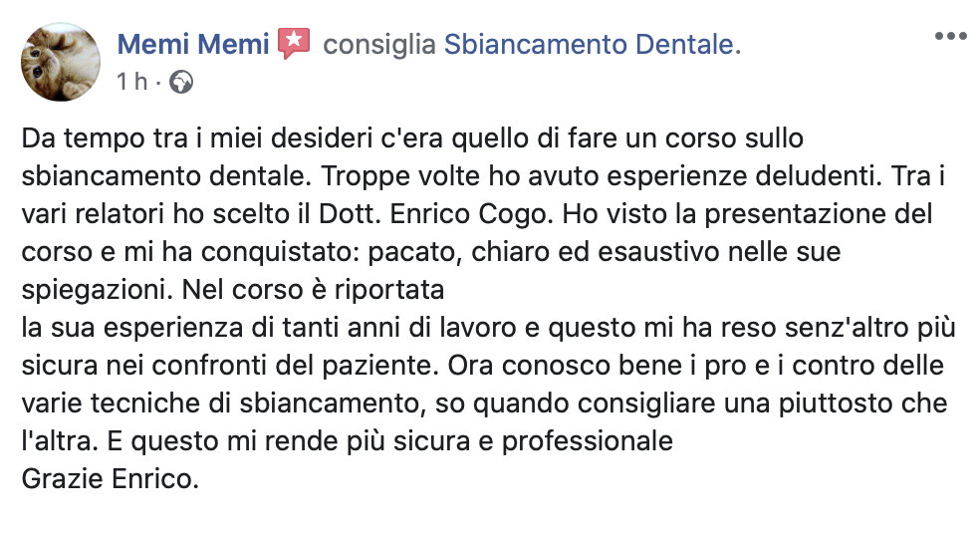Click the phrase "Ora conosco bene i pro"
This screenshot has width=980, height=536.
click(x=573, y=366)
